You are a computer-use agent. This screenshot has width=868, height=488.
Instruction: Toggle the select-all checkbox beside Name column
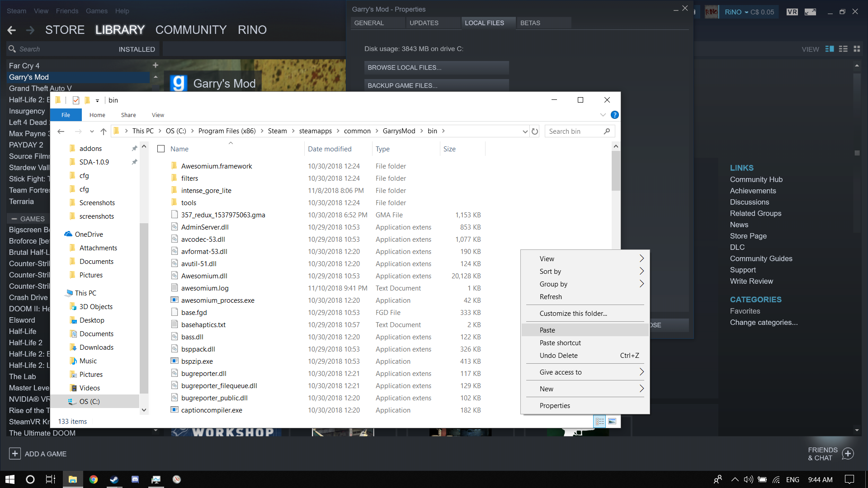point(161,149)
